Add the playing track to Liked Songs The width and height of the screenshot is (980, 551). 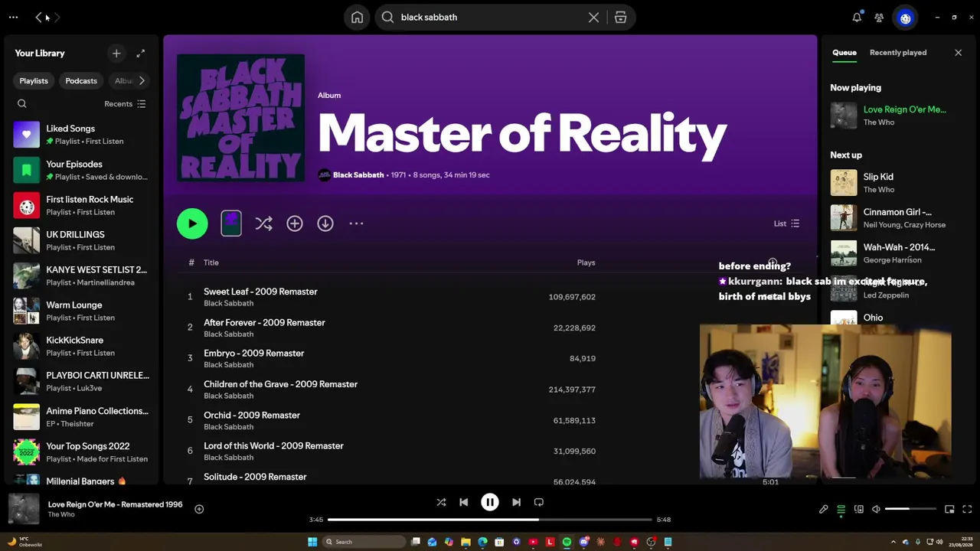coord(199,509)
